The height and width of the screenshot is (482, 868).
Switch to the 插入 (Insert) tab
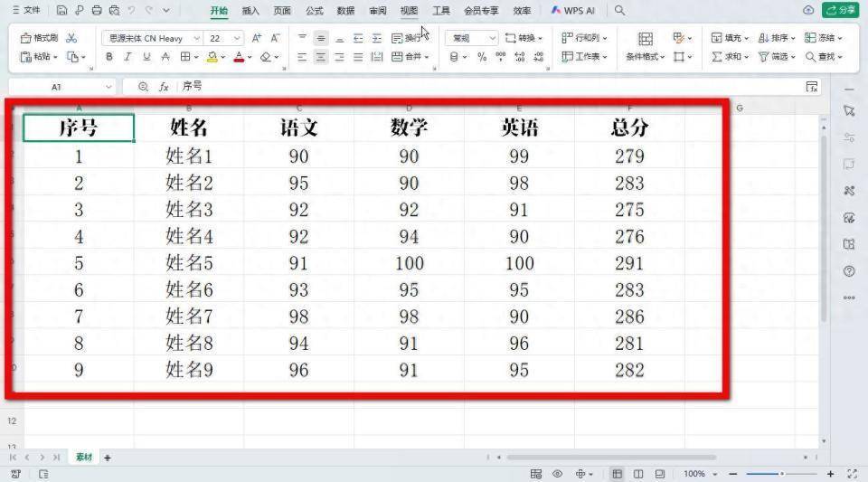(x=250, y=11)
